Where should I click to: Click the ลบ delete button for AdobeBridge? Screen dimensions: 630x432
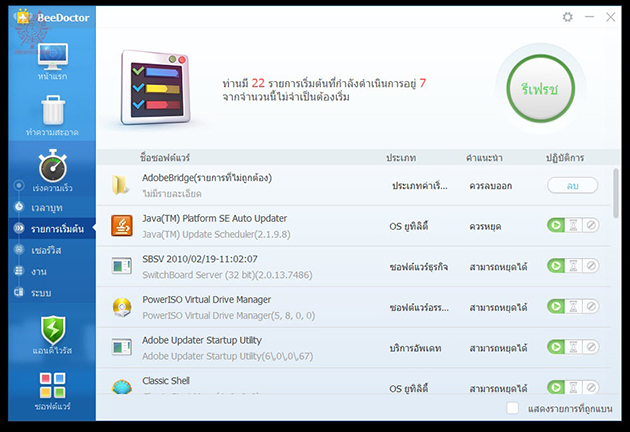573,186
